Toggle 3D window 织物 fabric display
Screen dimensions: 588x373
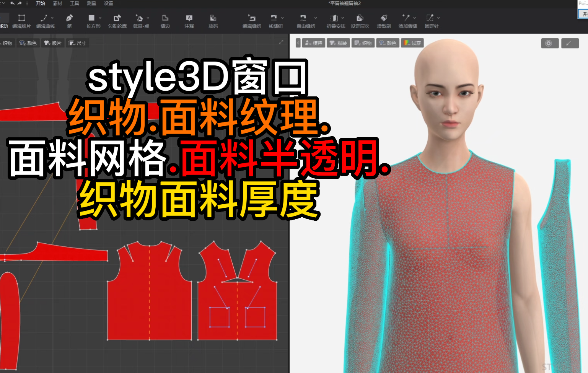(363, 43)
